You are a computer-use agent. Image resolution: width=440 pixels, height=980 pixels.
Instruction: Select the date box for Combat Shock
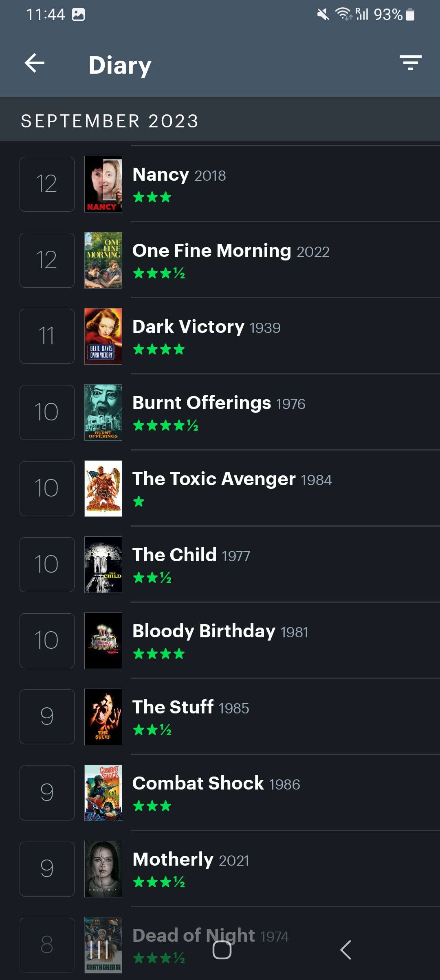tap(46, 792)
